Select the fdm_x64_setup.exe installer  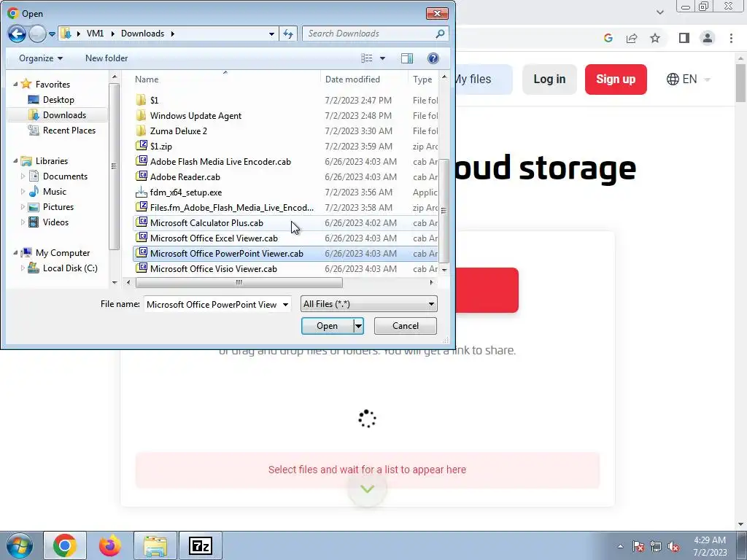(x=186, y=192)
